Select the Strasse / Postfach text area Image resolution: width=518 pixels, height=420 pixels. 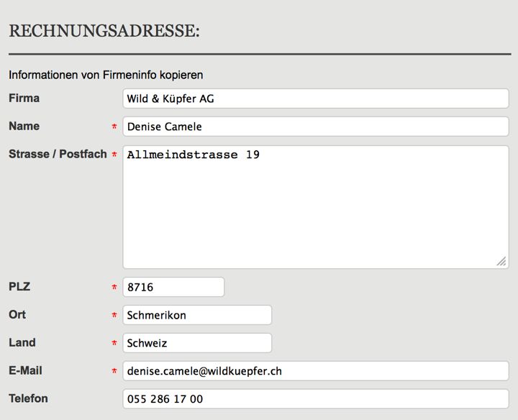[315, 207]
